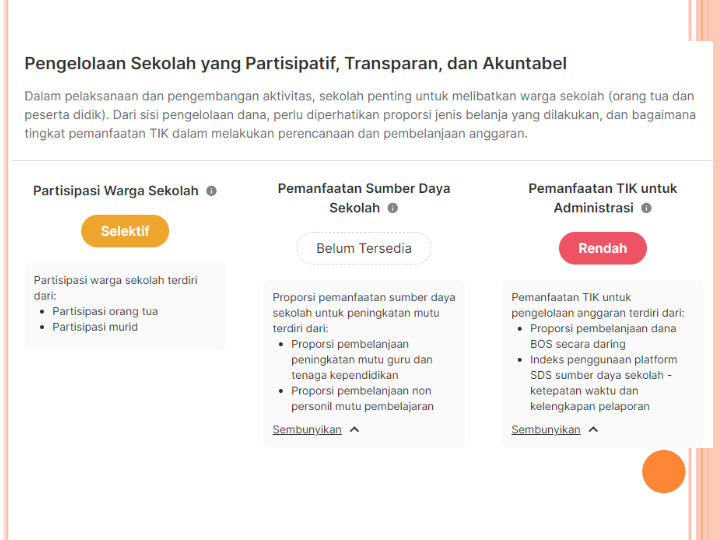Click the Partisipasi orang tua bullet
The image size is (720, 540).
pos(105,311)
